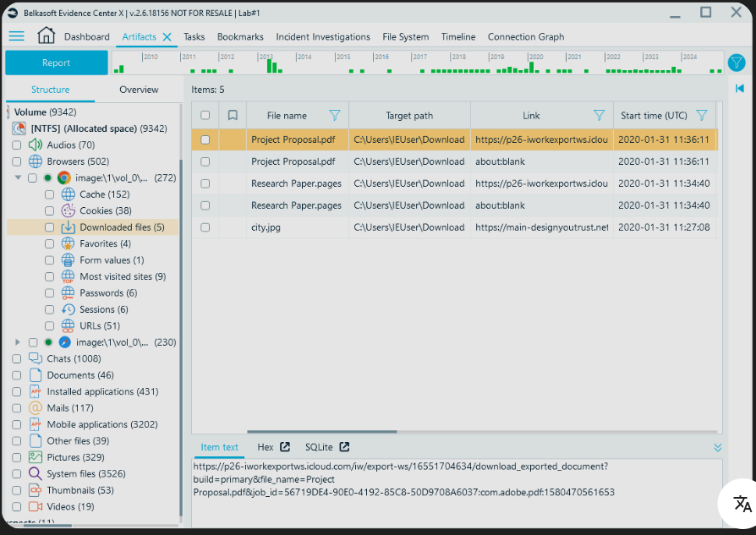Open Incident Investigations from the menu bar
This screenshot has height=535, width=756.
(x=323, y=36)
